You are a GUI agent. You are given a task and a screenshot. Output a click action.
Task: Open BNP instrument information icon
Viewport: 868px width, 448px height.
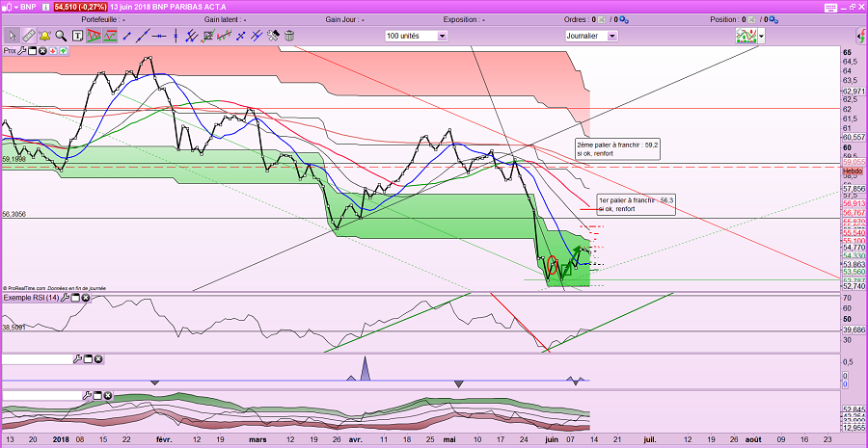tap(44, 7)
